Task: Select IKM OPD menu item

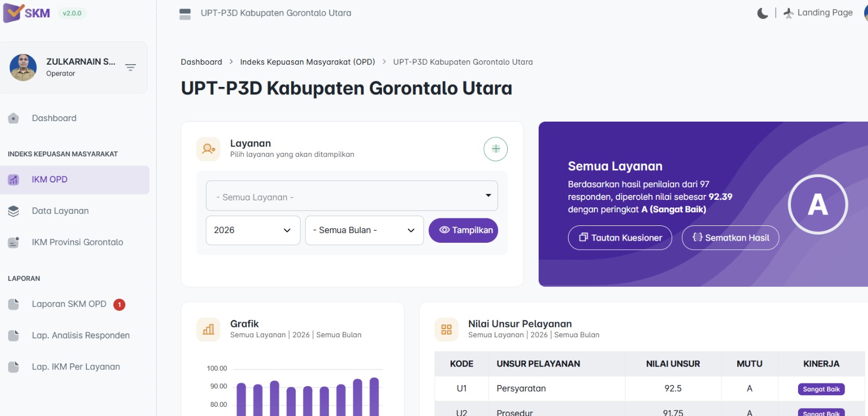Action: 75,180
